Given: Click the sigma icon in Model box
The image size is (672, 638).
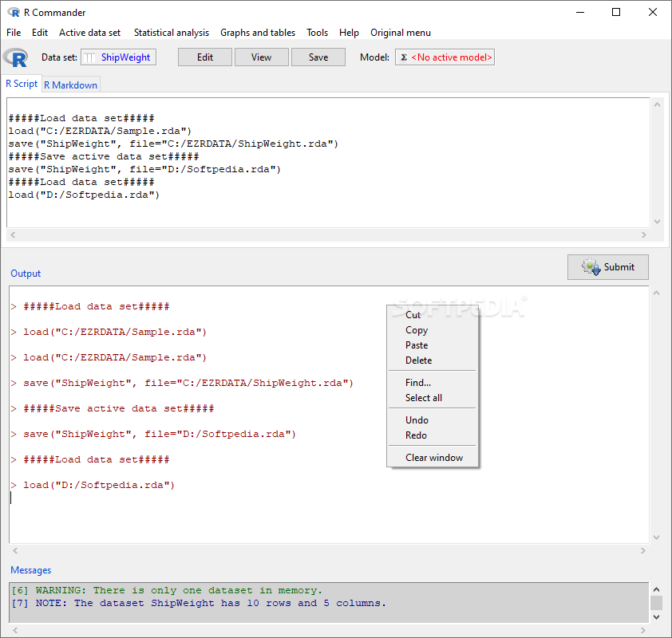Looking at the screenshot, I should click(404, 57).
